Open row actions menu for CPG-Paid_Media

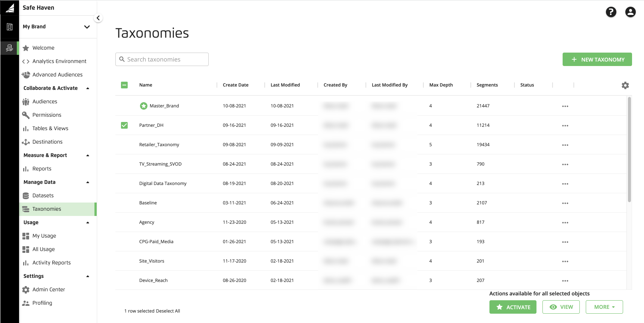[565, 242]
